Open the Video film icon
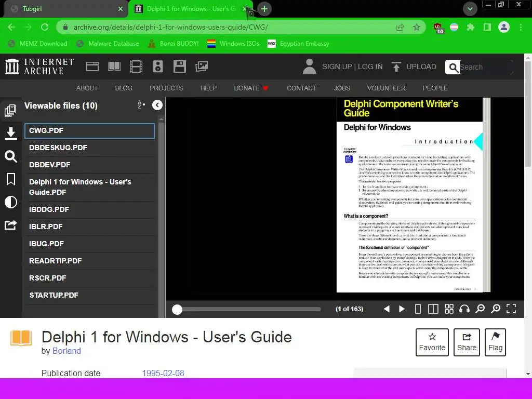This screenshot has width=532, height=399. [136, 66]
